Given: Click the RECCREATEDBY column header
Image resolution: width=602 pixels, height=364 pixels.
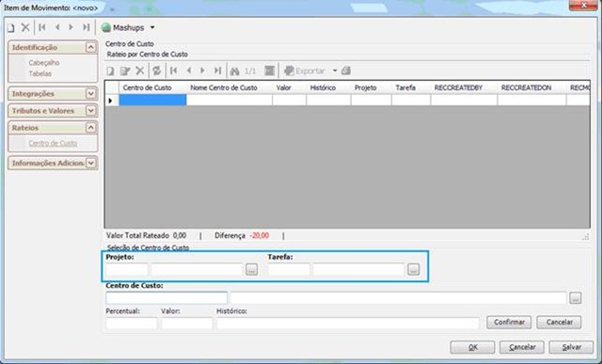Looking at the screenshot, I should pos(464,87).
